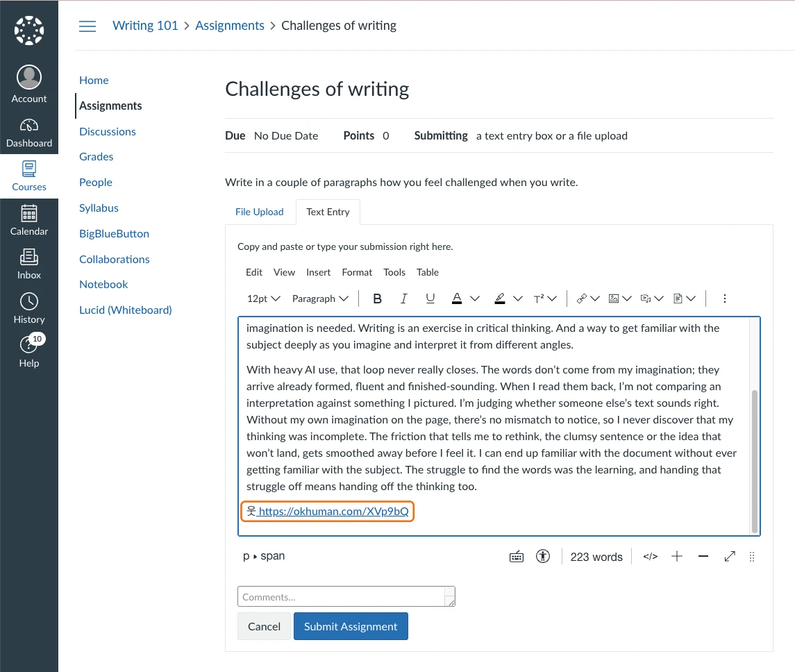Open the Help menu
The height and width of the screenshot is (672, 795).
(x=29, y=351)
